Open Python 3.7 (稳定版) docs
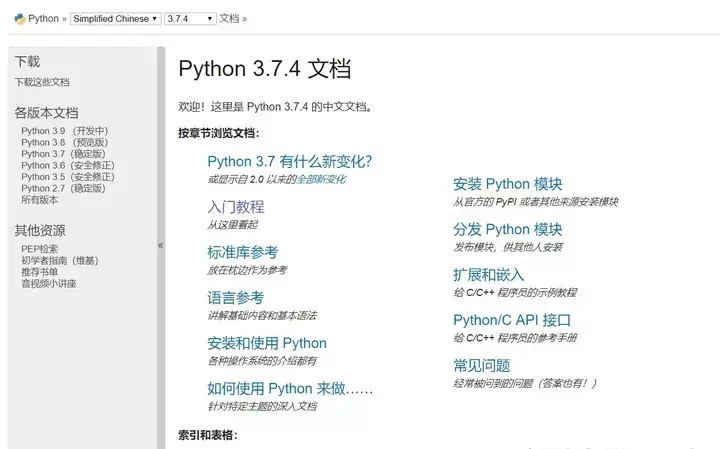Screen dimensions: 720x449 coord(63,154)
